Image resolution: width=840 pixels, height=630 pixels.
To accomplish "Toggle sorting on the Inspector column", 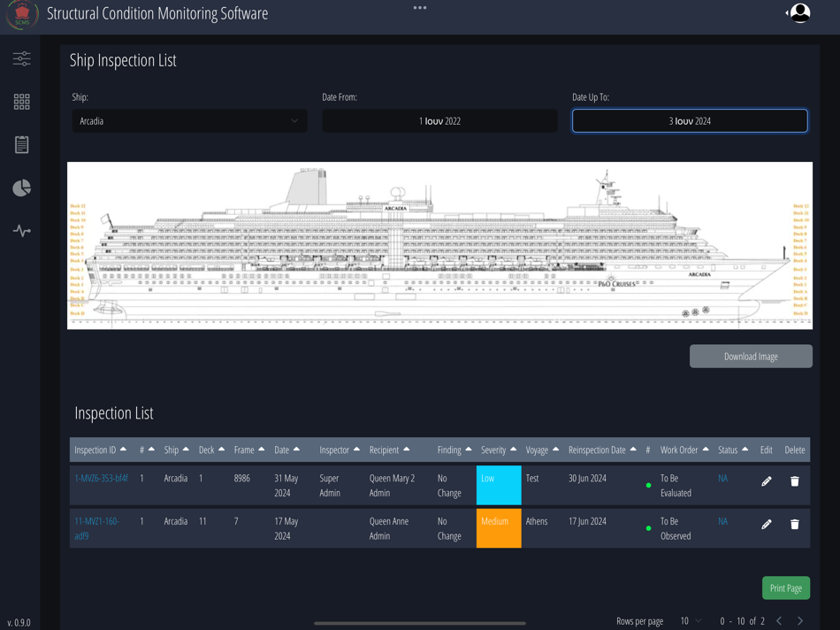I will [x=356, y=449].
